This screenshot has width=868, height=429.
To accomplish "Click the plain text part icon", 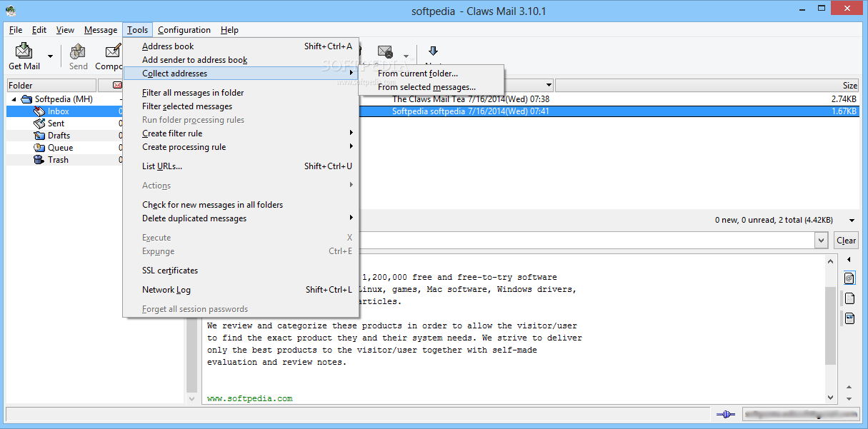I will click(849, 298).
